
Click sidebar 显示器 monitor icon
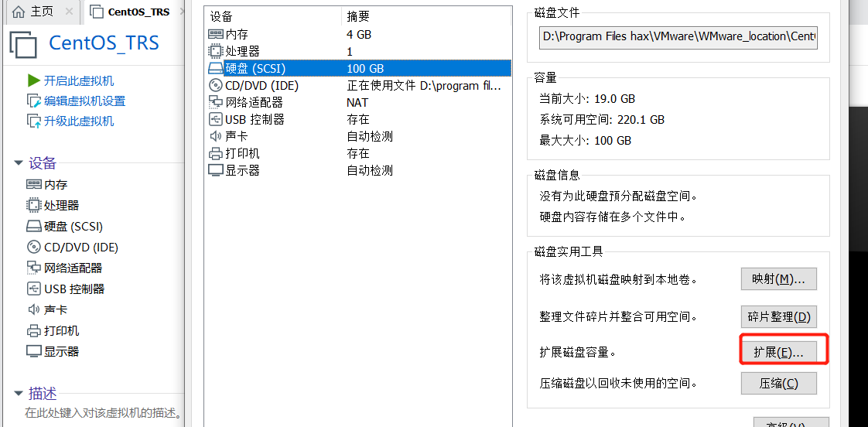[34, 352]
